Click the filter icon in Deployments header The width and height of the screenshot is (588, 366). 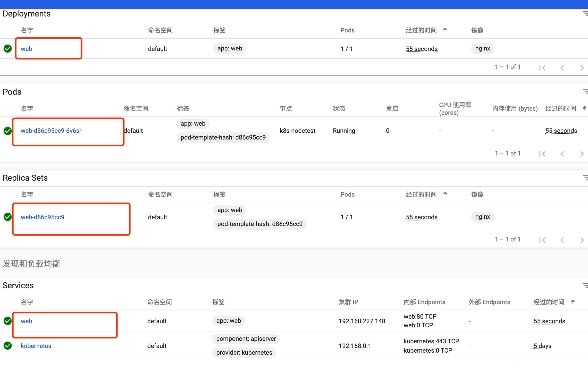click(585, 14)
